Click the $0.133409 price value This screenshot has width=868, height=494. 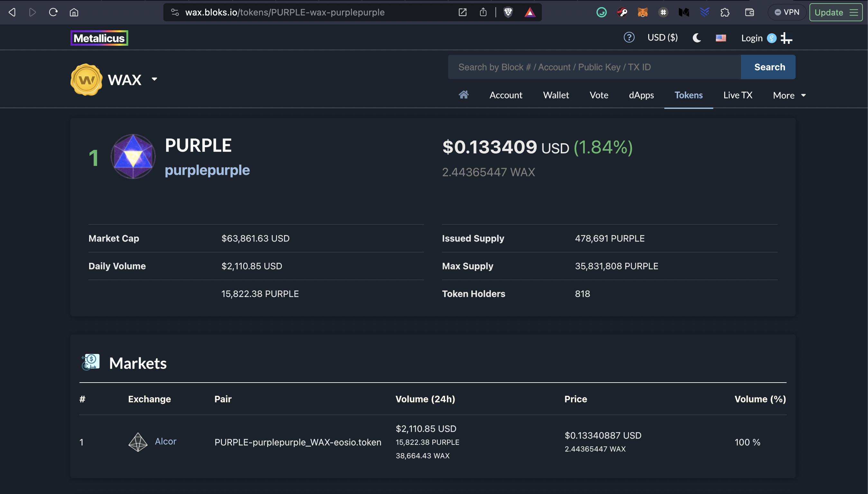[x=489, y=147]
